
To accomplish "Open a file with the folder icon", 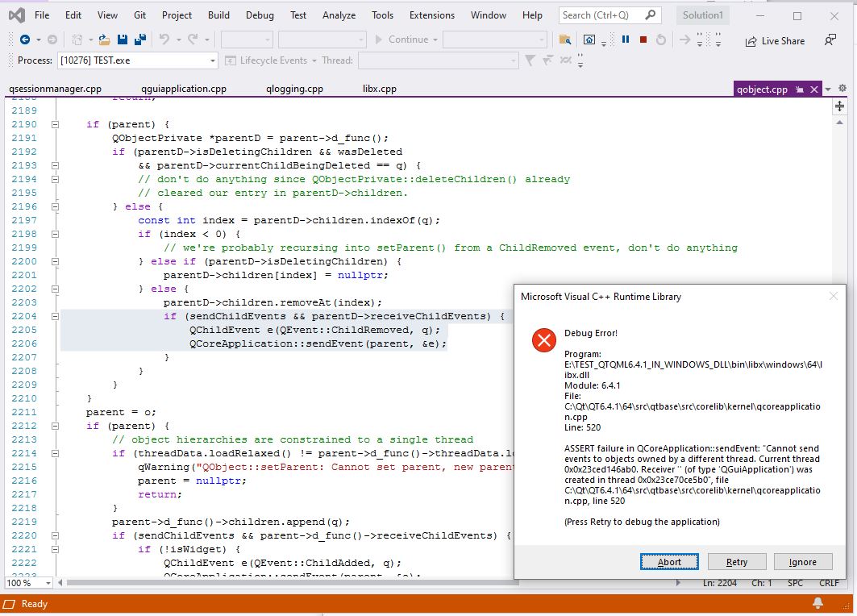I will [104, 40].
